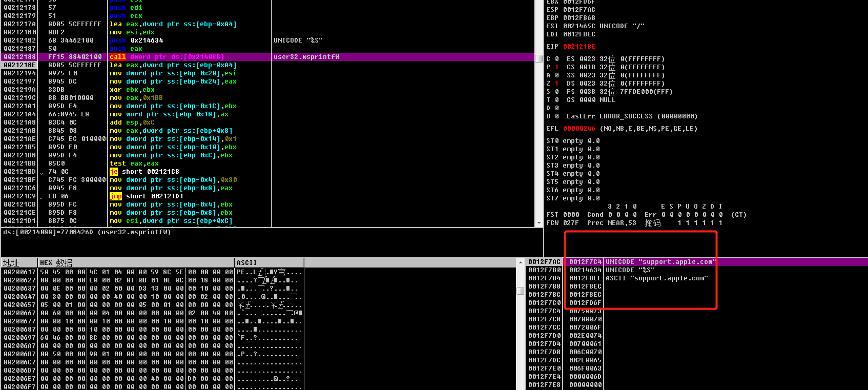Select the ESP register value 0012F7AC
868x390 pixels.
(579, 10)
